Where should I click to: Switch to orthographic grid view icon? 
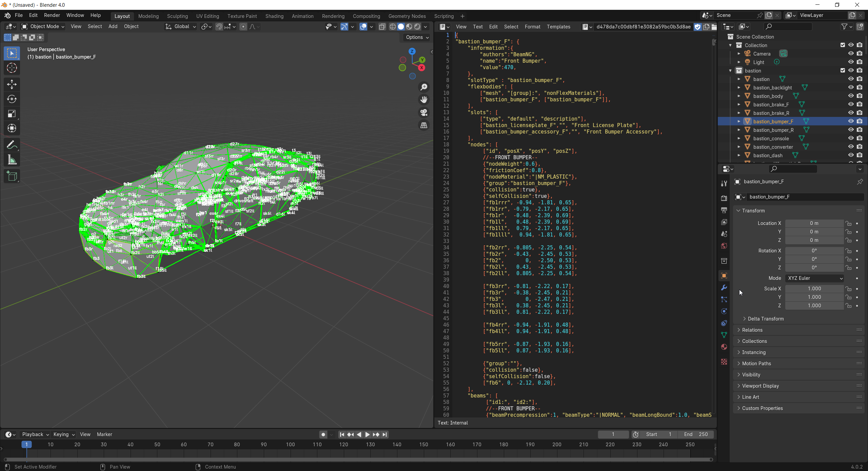click(424, 125)
